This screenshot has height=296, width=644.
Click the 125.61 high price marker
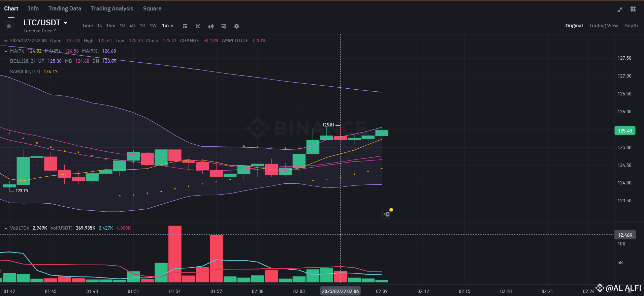click(328, 125)
